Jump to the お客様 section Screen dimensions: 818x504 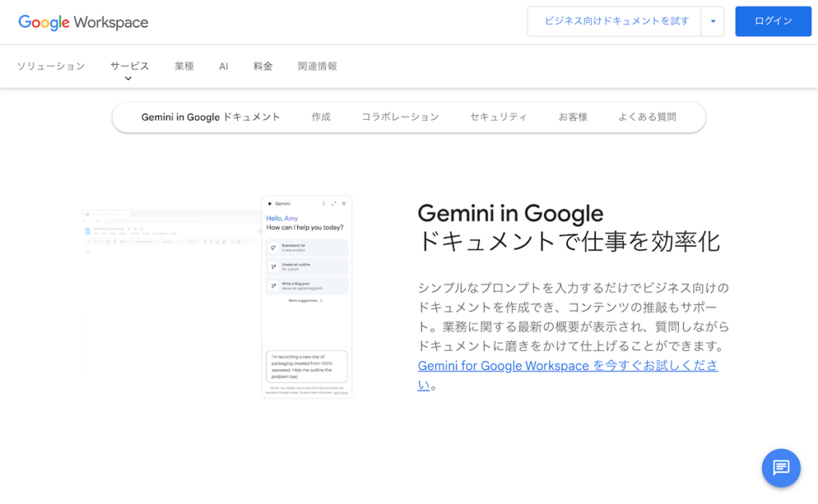[573, 117]
